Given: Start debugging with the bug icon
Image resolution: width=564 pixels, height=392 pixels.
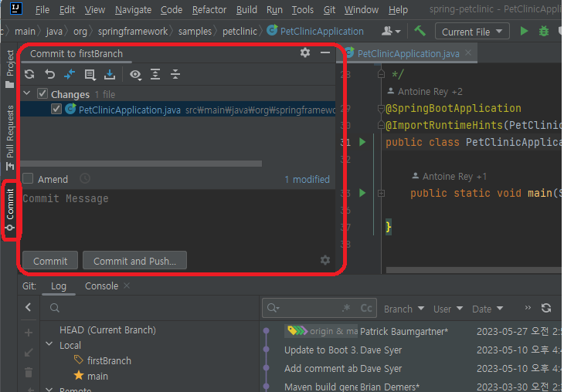Looking at the screenshot, I should (543, 32).
